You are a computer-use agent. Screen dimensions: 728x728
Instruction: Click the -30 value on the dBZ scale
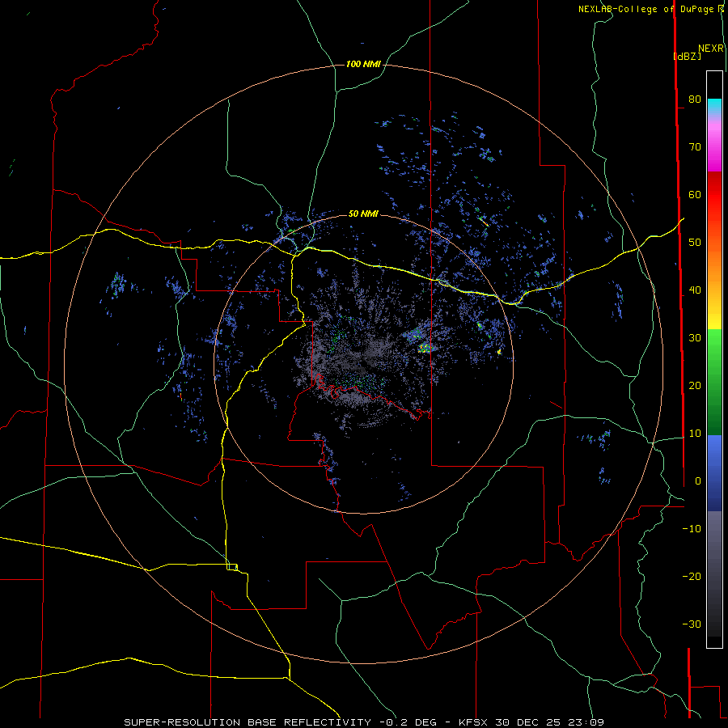click(692, 624)
